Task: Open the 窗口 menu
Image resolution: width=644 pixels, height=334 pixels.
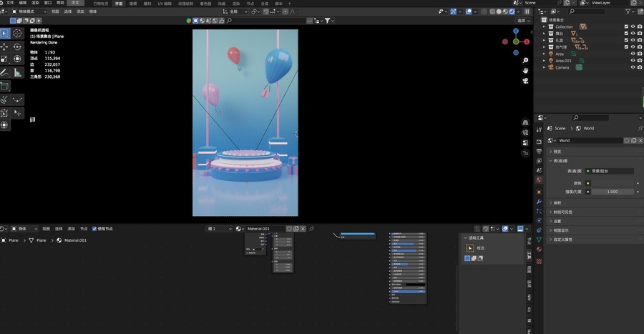Action: [48, 3]
